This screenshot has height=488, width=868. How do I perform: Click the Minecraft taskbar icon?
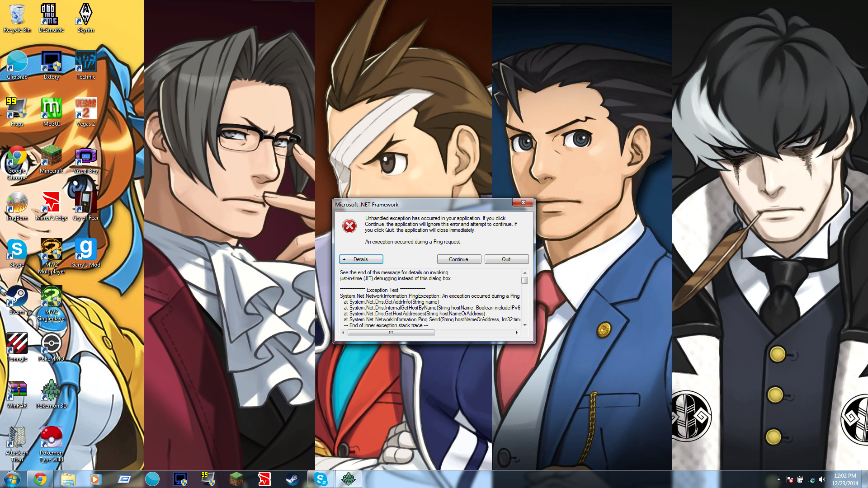click(236, 479)
